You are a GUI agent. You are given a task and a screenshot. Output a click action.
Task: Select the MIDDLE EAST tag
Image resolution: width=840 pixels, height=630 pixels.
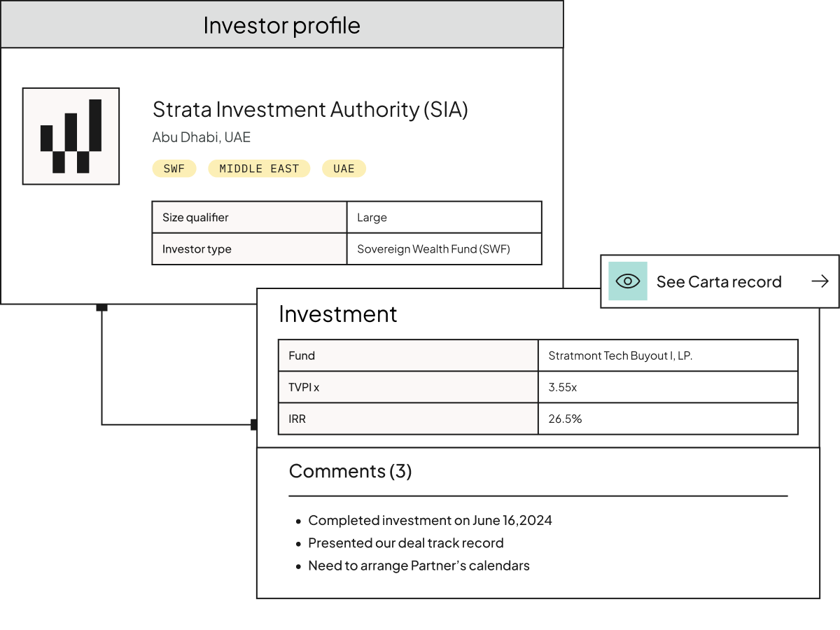[259, 169]
